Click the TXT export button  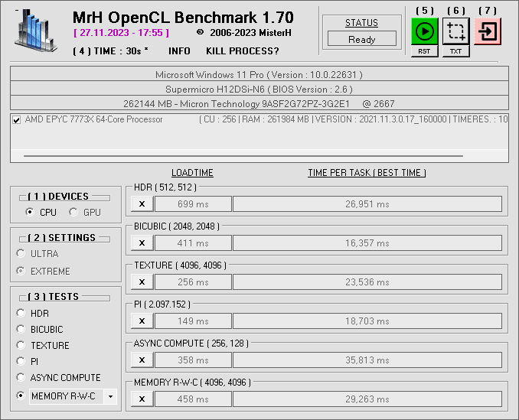(455, 51)
